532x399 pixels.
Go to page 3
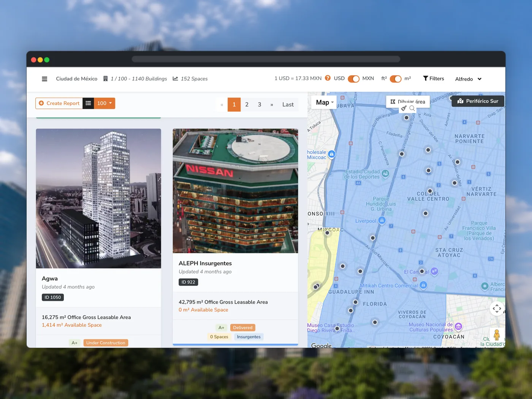(x=260, y=104)
